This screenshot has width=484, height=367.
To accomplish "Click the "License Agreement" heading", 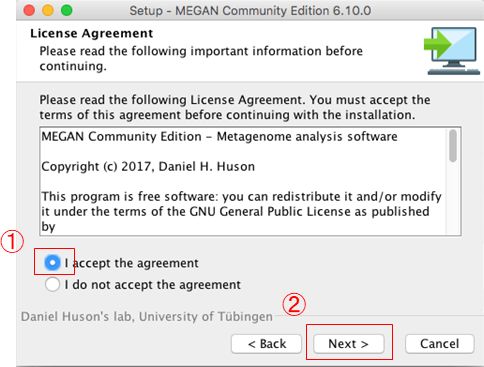I will point(92,33).
